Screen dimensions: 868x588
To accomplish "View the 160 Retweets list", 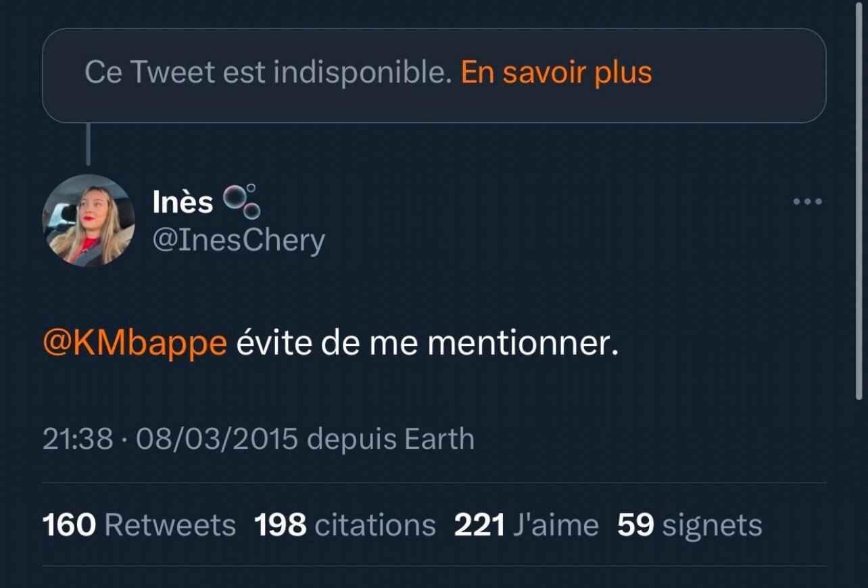I will coord(139,525).
